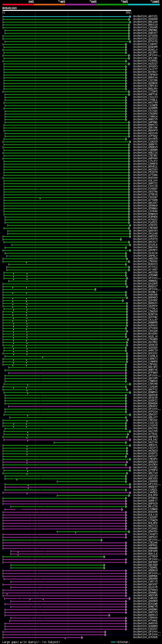
Task: Click the UniRef100_A7K9T9 hit label
Action: click(145, 239)
